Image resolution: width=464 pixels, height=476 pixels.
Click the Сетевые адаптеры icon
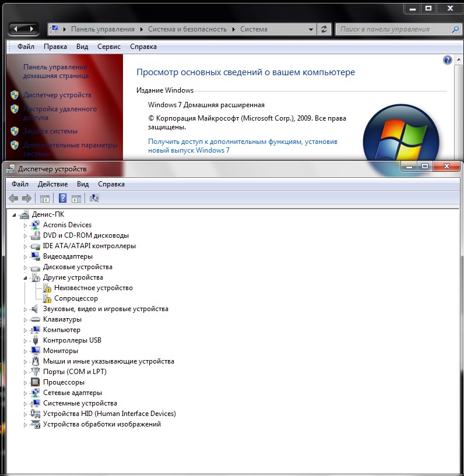(36, 393)
